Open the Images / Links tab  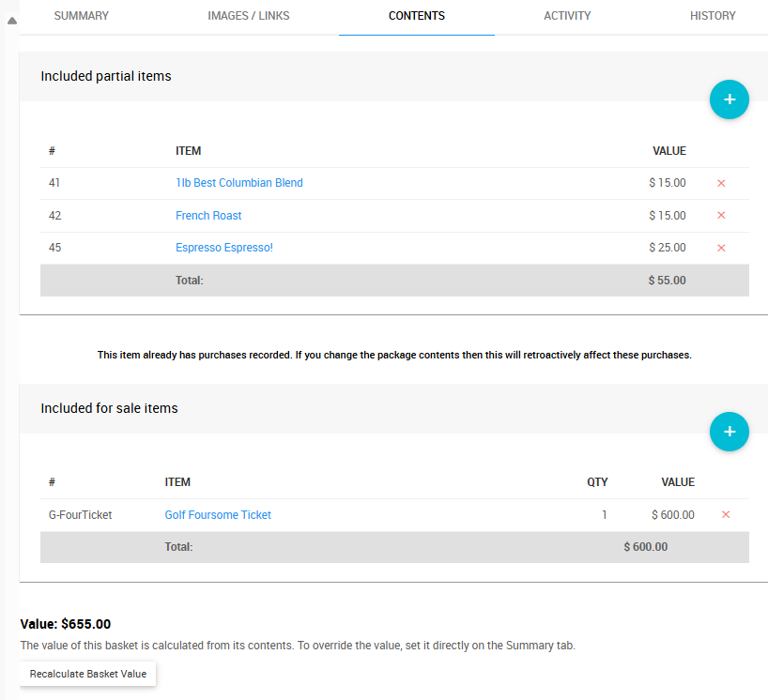click(249, 16)
